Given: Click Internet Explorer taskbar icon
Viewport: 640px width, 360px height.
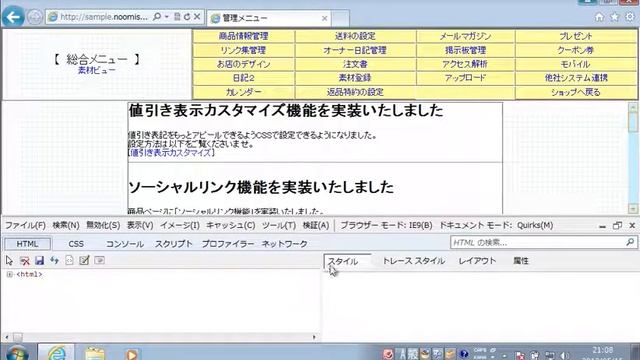Looking at the screenshot, I should coord(57,353).
